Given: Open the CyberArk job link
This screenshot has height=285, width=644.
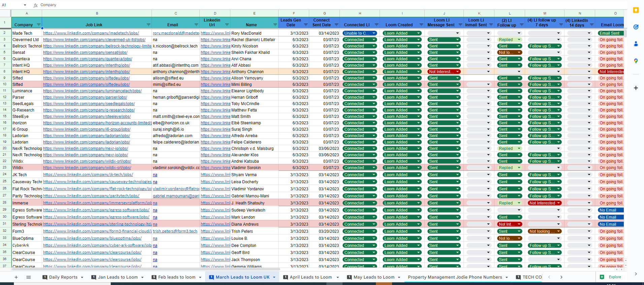Looking at the screenshot, I should tap(97, 246).
